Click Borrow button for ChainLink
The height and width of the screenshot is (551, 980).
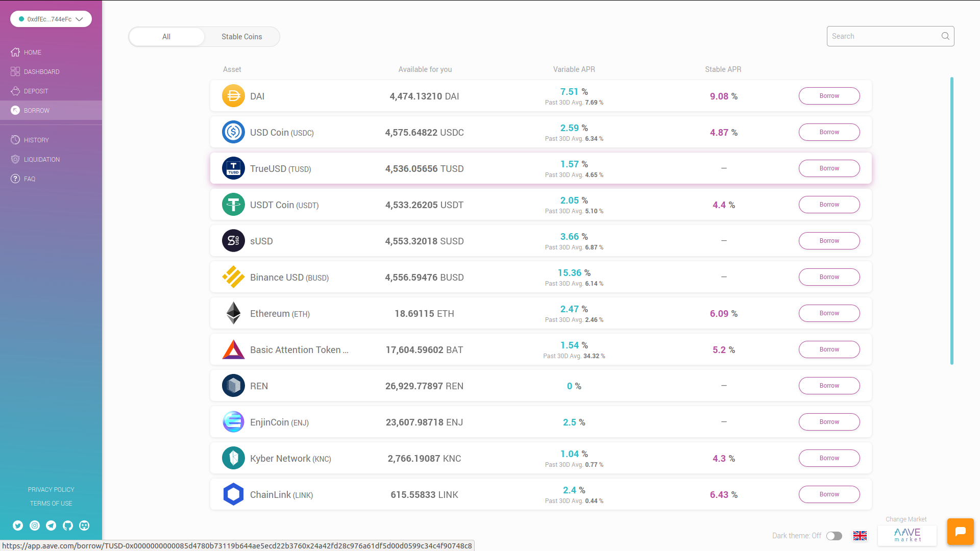(829, 494)
